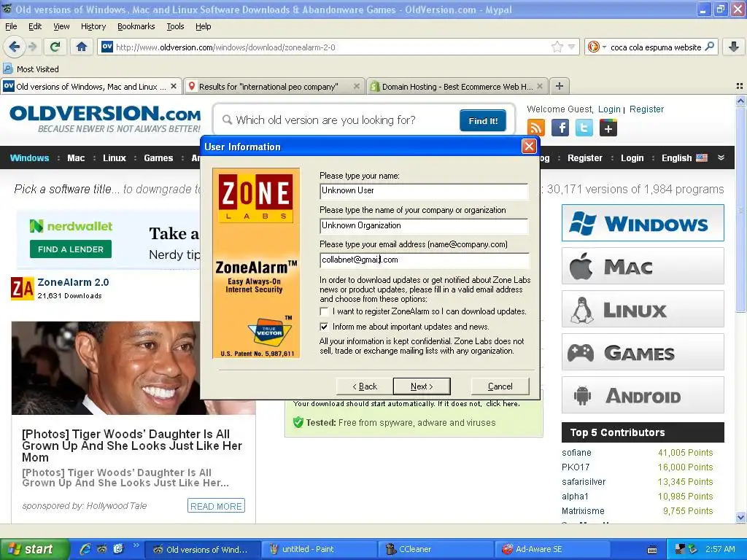Bookmark this page with the star icon
This screenshot has height=560, width=747.
(557, 47)
